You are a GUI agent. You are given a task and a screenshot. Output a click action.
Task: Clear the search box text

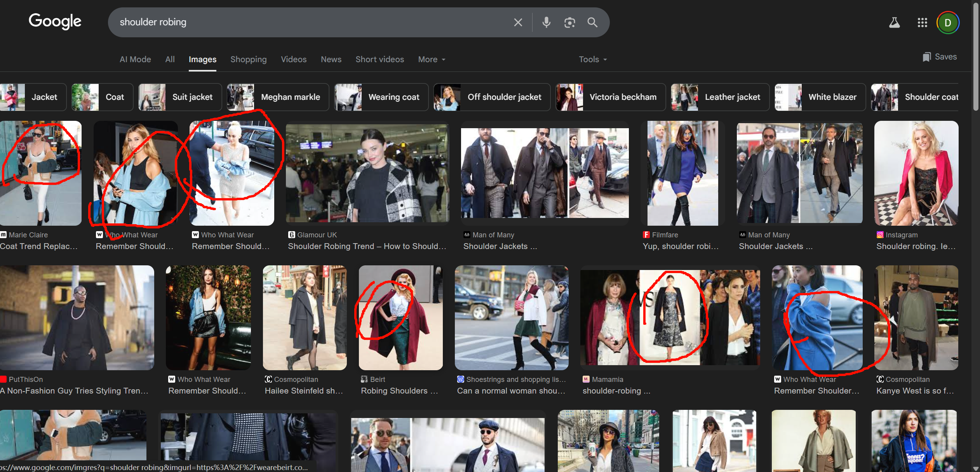[x=518, y=23]
